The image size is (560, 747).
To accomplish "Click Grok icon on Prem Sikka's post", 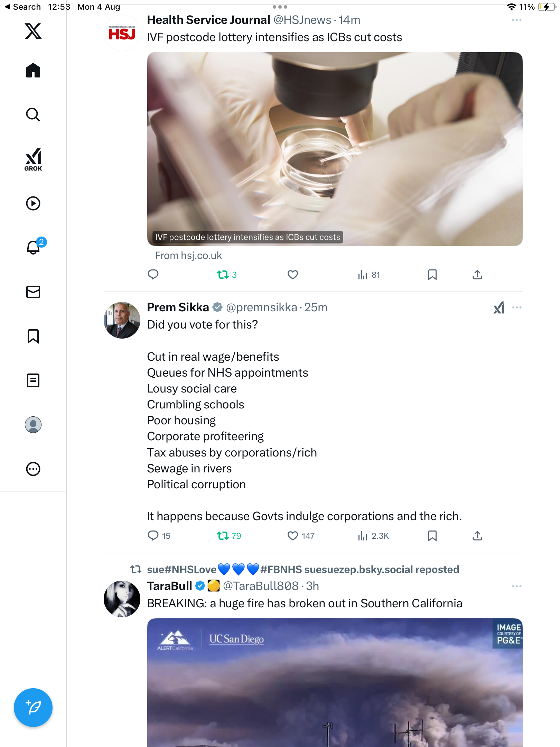I will coord(499,307).
